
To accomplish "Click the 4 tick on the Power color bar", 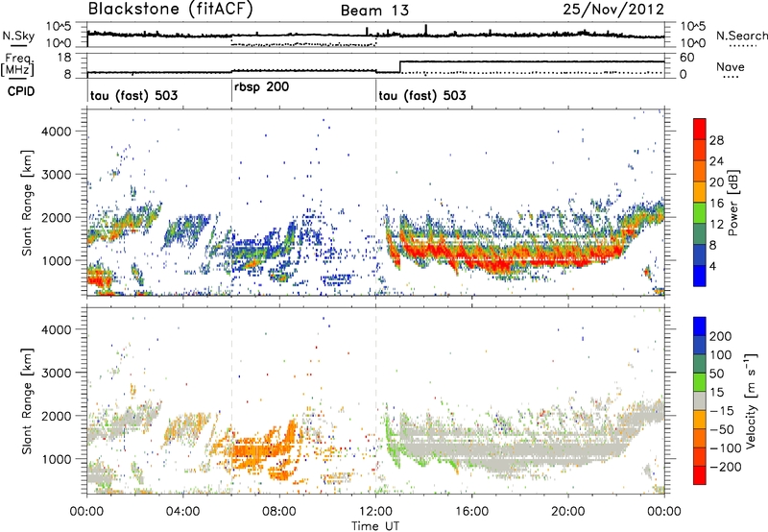I will pyautogui.click(x=712, y=266).
